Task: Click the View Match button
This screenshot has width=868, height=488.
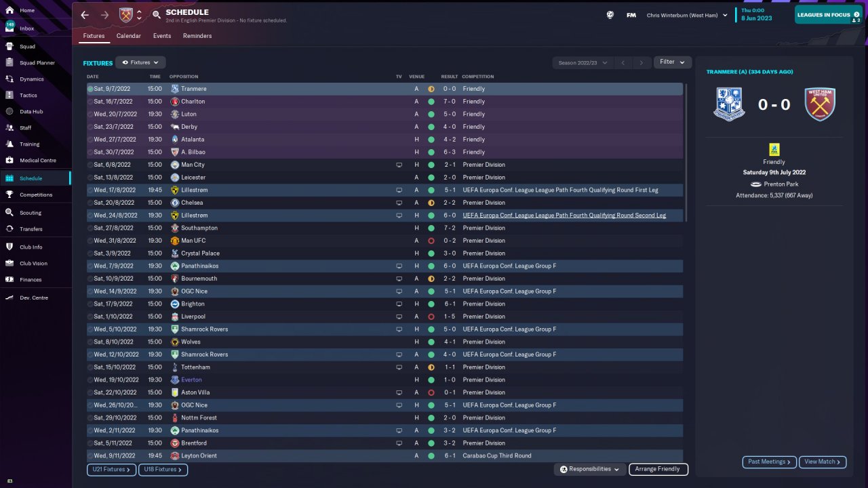Action: click(823, 462)
